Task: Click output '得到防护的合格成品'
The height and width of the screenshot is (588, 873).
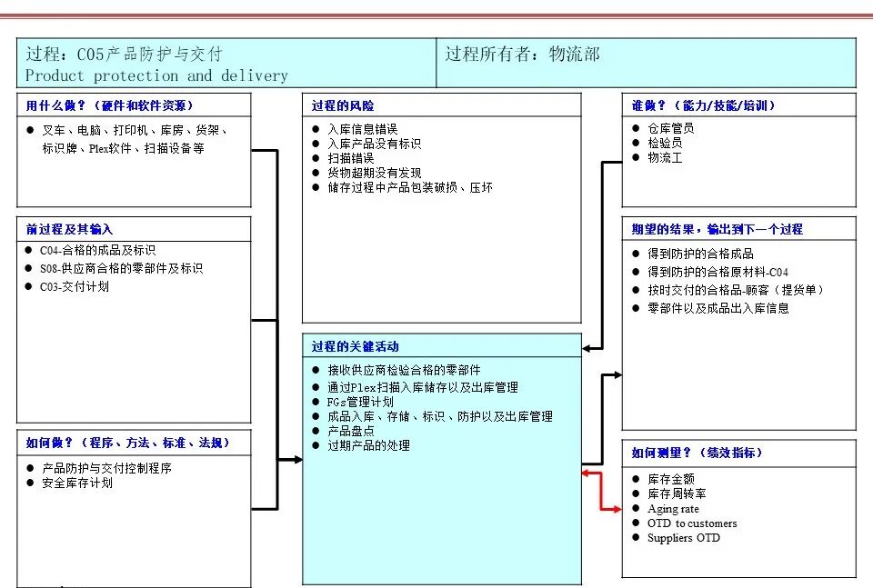Action: coord(700,254)
